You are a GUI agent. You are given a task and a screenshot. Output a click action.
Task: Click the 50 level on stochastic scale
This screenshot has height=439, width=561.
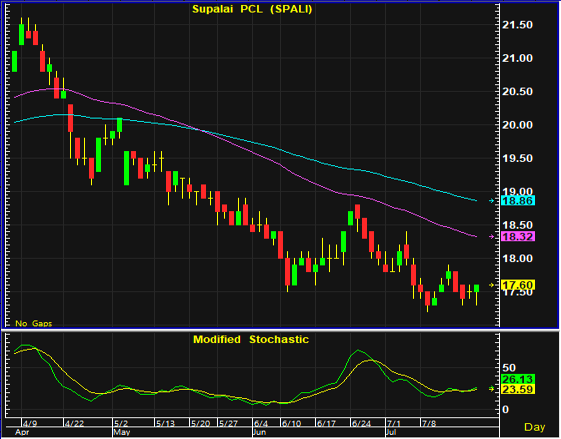coord(509,368)
